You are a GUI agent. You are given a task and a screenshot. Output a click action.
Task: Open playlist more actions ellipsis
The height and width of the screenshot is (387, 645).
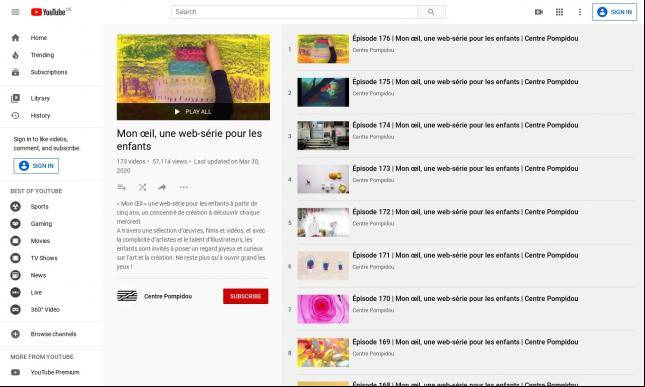(183, 187)
